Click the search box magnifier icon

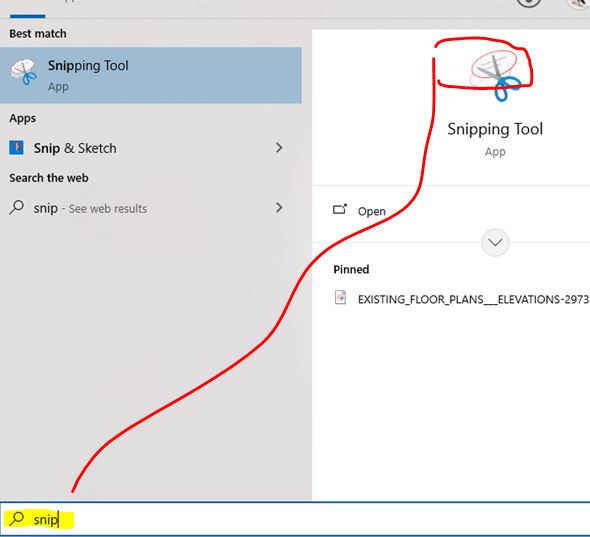point(17,519)
